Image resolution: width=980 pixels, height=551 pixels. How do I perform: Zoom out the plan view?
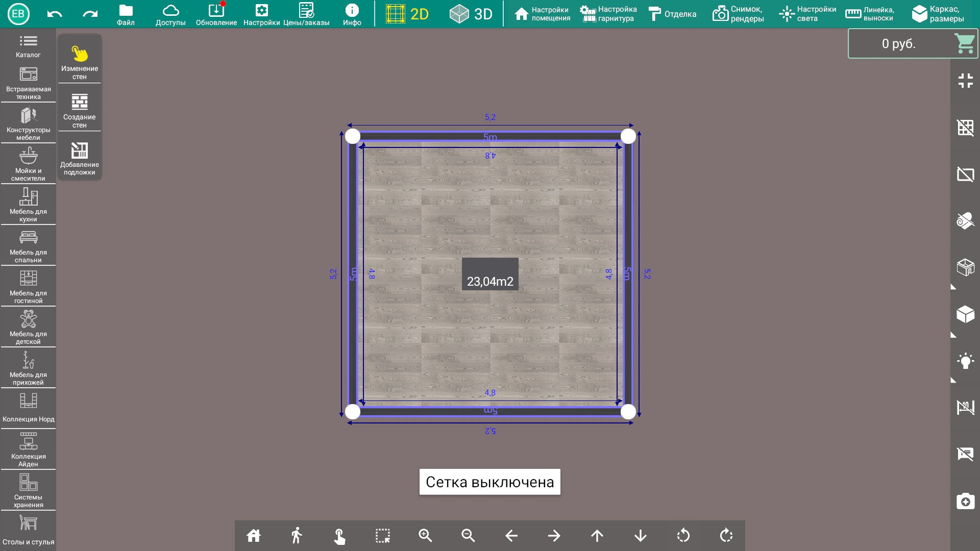(x=468, y=536)
